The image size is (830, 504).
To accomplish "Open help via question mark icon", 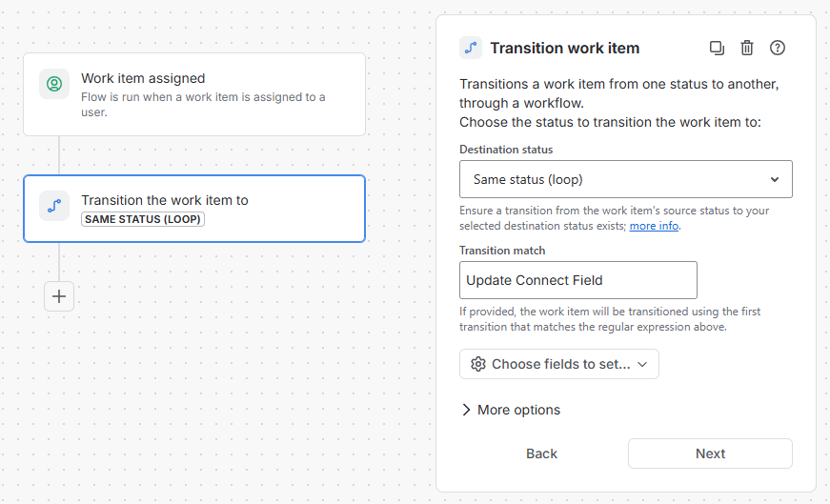I will 777,49.
